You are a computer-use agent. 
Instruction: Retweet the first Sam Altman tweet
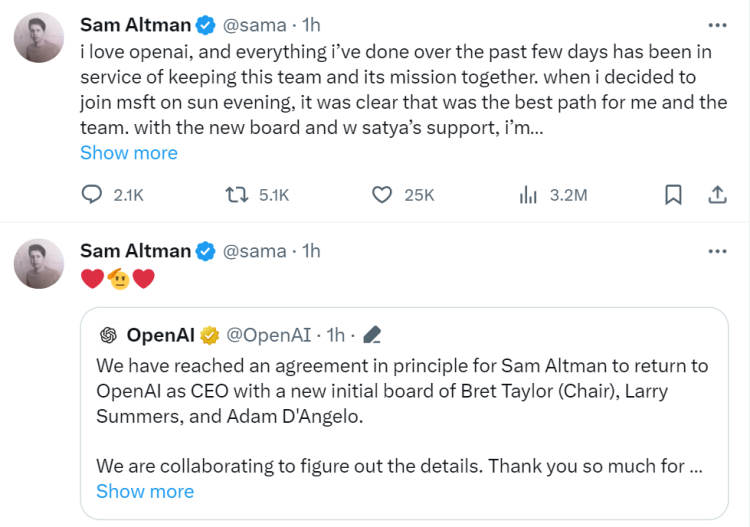pos(238,195)
